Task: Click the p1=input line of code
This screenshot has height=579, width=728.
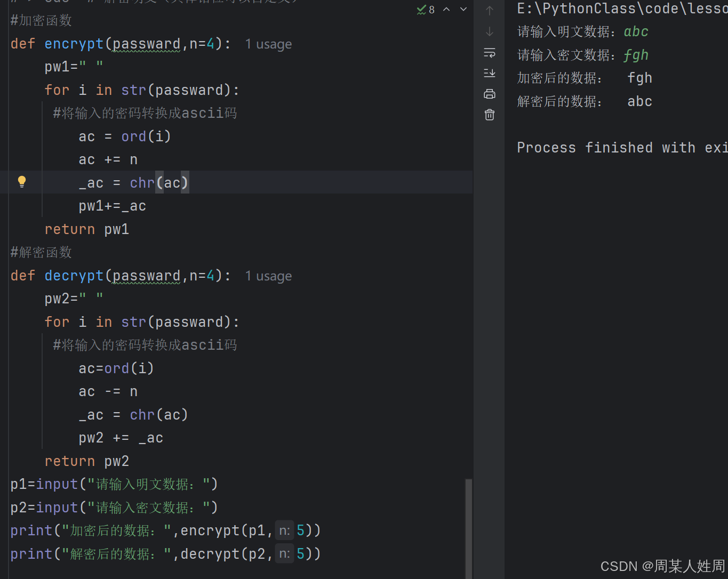Action: point(114,484)
